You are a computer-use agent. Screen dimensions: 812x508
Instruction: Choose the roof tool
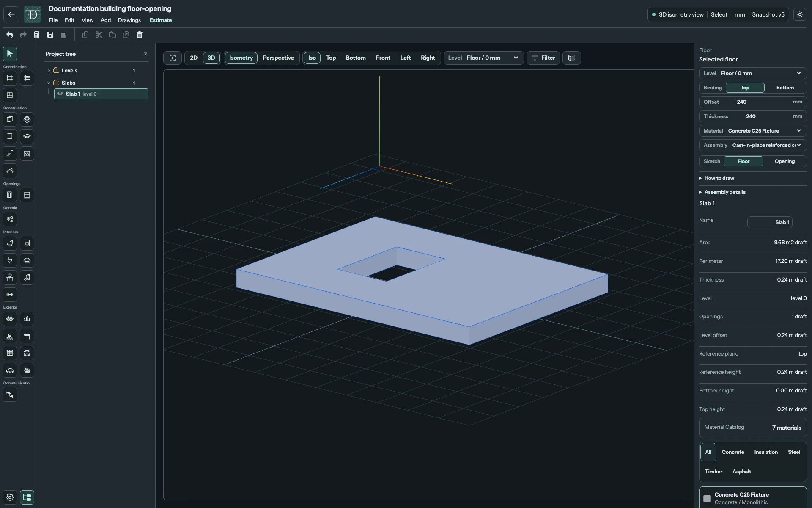click(x=10, y=171)
